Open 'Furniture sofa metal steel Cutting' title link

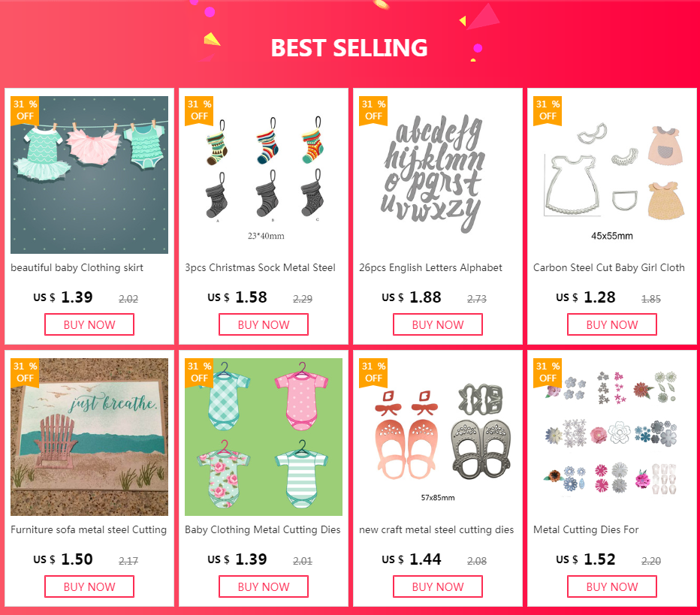tap(89, 529)
